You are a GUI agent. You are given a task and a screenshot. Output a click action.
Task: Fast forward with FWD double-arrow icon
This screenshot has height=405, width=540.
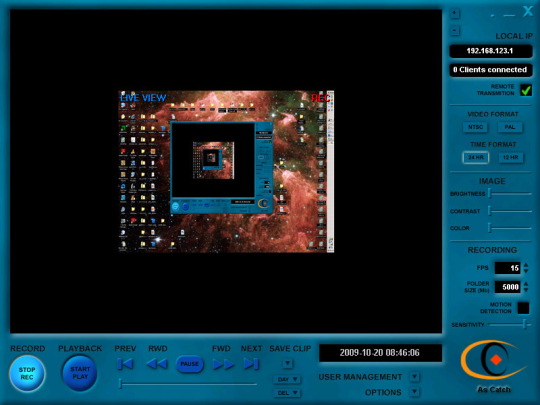point(223,364)
